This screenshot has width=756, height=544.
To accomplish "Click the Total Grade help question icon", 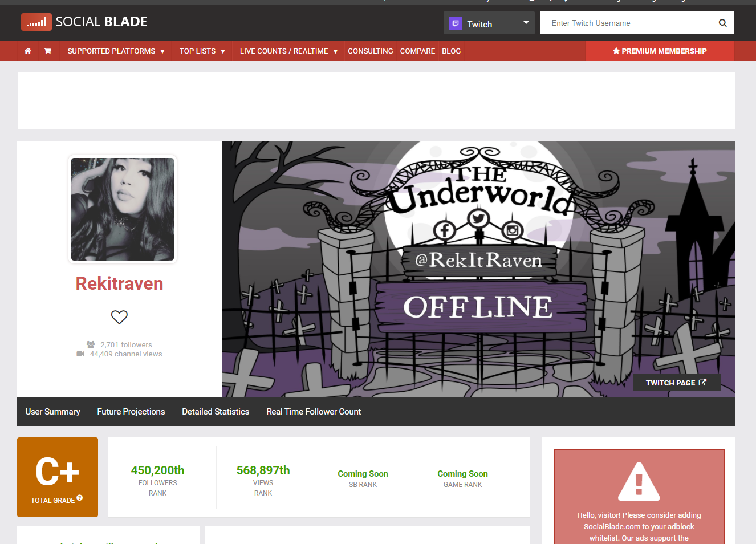I will pyautogui.click(x=80, y=498).
